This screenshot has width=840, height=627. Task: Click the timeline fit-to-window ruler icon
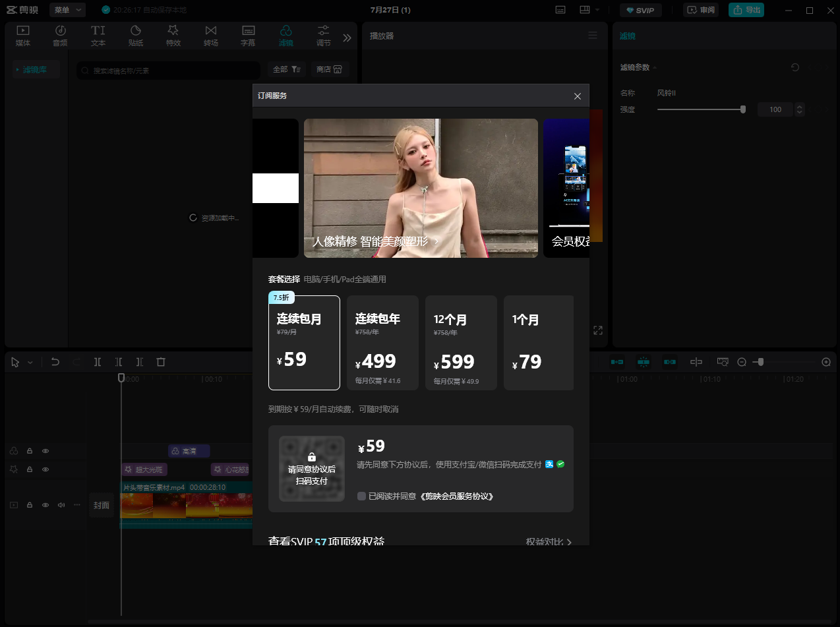(x=723, y=362)
